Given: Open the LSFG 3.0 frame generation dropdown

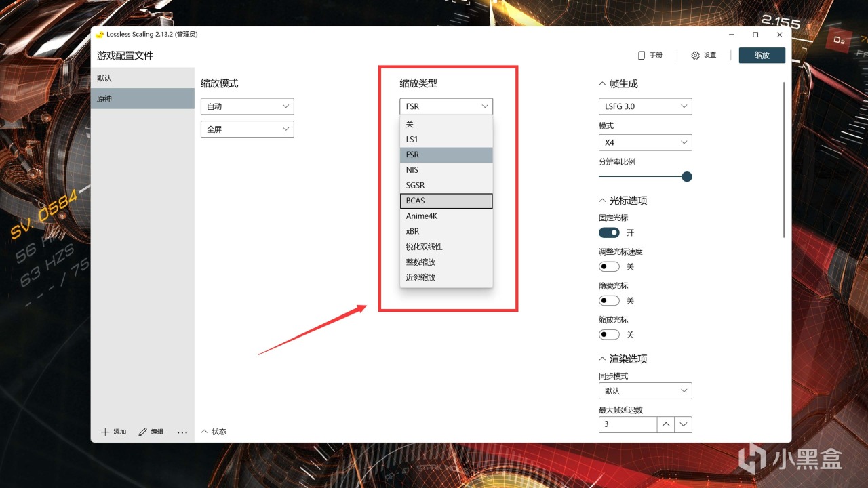Looking at the screenshot, I should [646, 106].
